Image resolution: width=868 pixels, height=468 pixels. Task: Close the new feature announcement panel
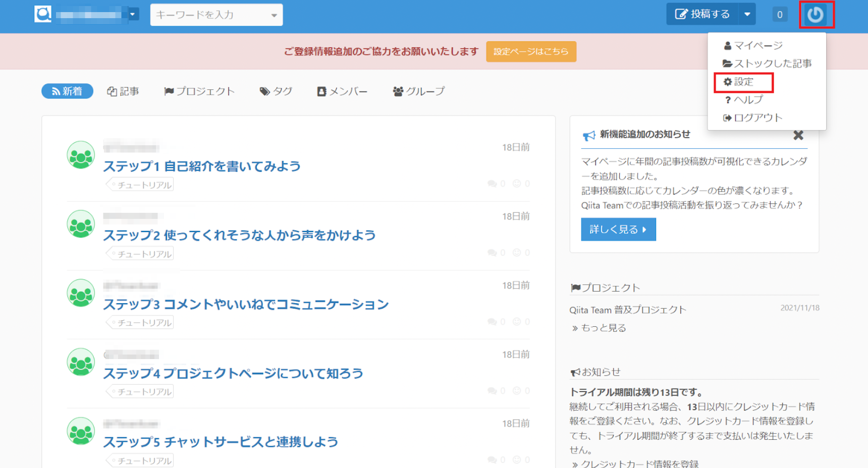[x=798, y=135]
